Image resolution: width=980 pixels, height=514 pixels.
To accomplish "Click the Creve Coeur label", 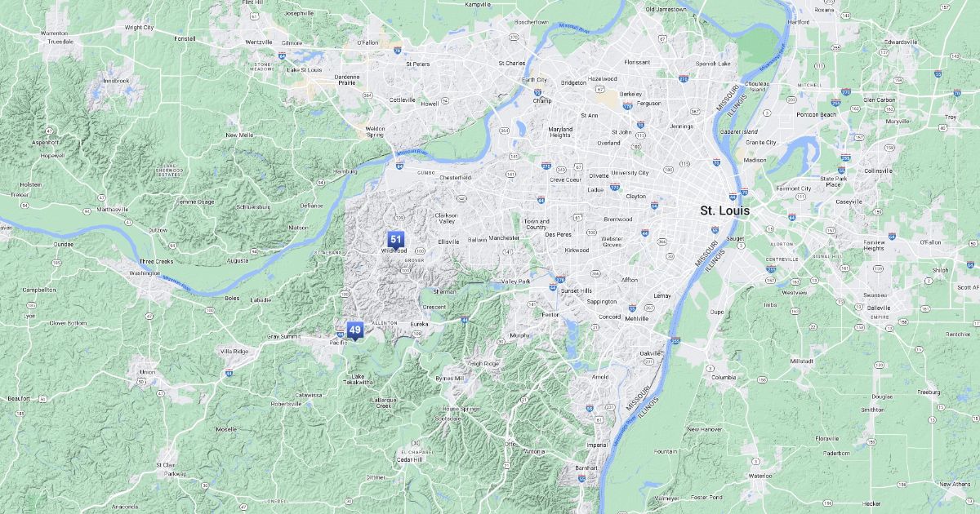I will [x=564, y=179].
